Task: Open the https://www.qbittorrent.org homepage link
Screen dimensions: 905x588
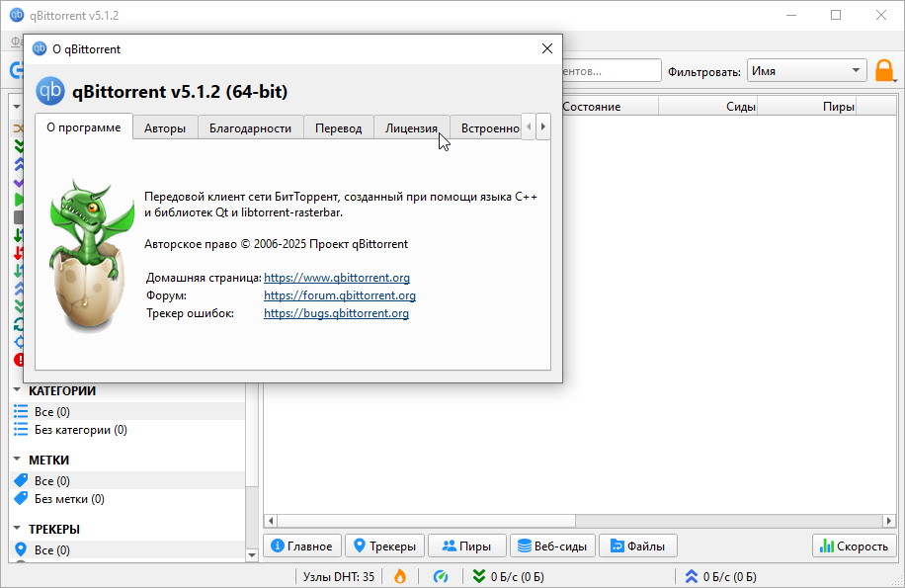Action: pyautogui.click(x=337, y=278)
